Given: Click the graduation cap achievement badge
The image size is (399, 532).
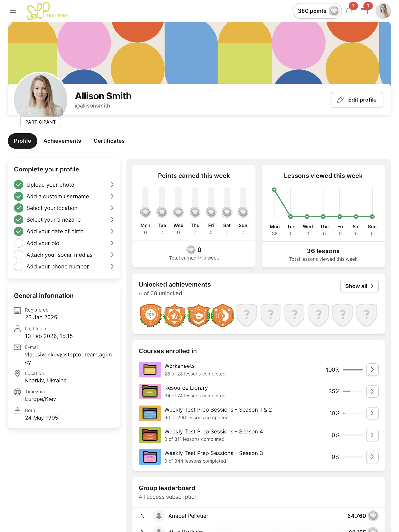Looking at the screenshot, I should (x=199, y=315).
